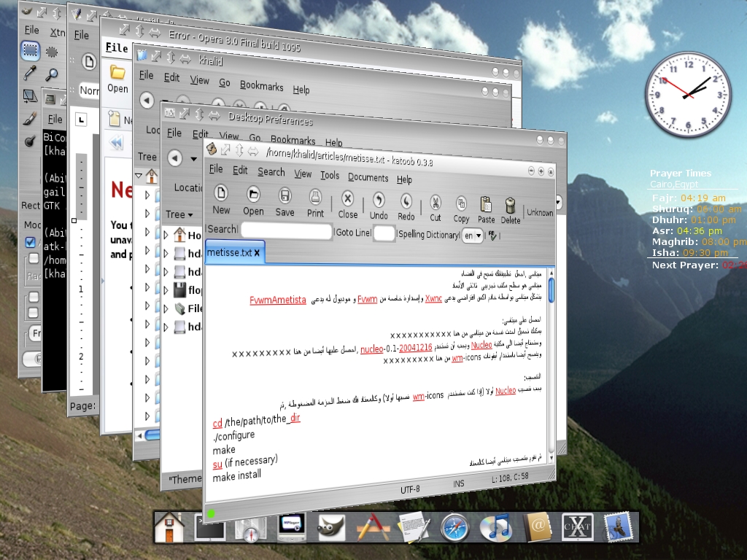Expand the Home tree item arrow

pos(166,235)
